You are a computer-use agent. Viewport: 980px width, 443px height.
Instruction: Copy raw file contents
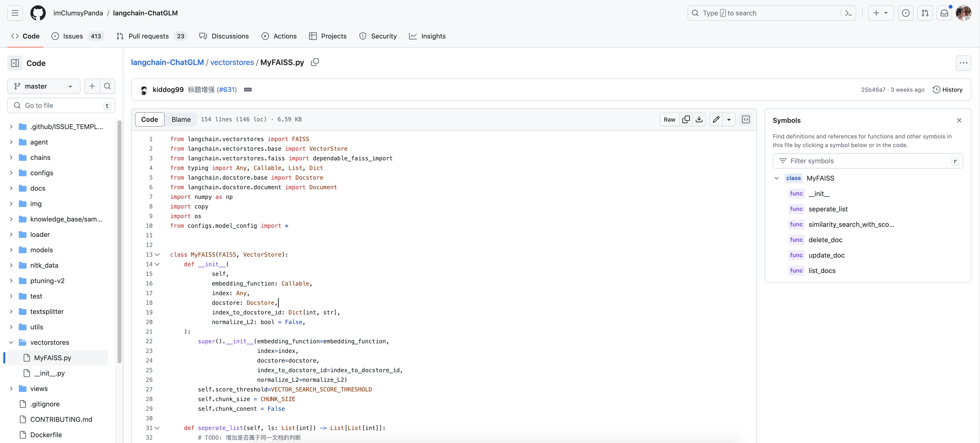click(x=686, y=119)
